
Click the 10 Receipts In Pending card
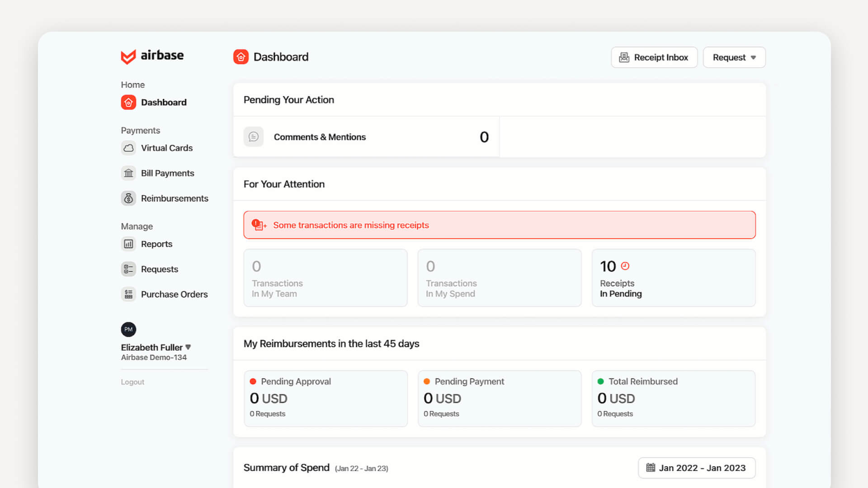click(673, 278)
